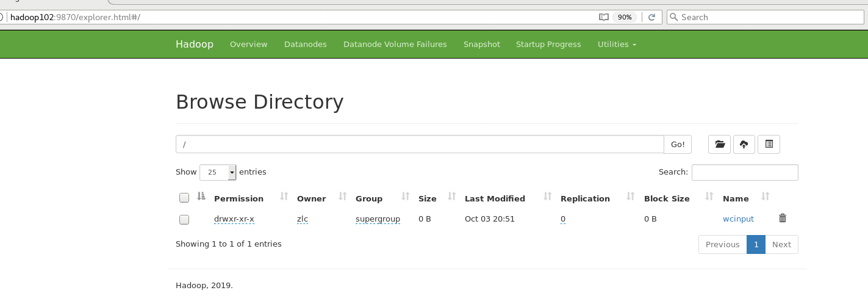This screenshot has width=868, height=304.
Task: Select page 1 in pagination
Action: point(756,244)
